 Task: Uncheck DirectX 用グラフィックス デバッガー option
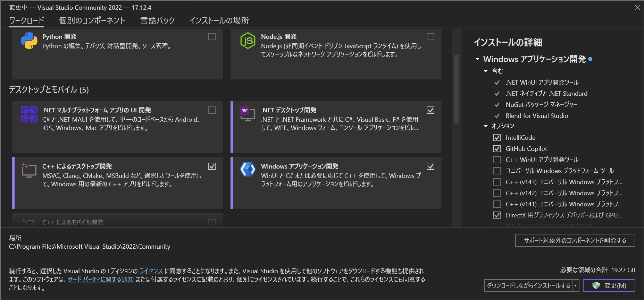click(x=497, y=215)
